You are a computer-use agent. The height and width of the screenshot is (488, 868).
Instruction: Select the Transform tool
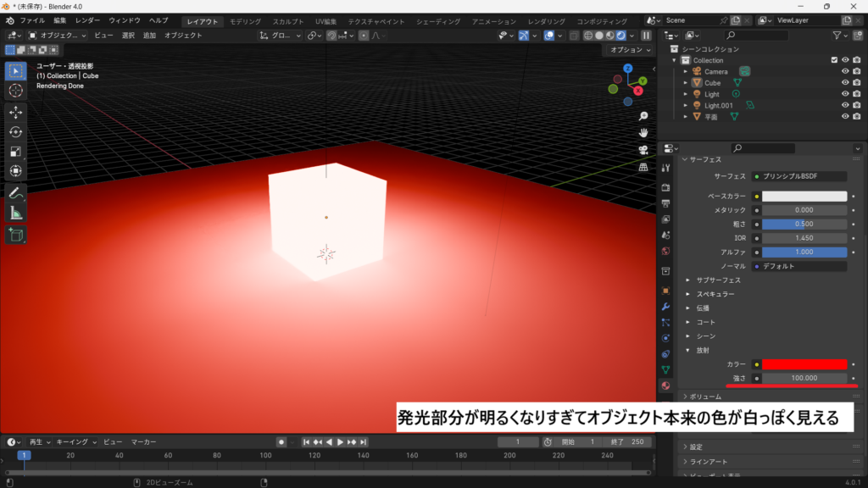(15, 171)
